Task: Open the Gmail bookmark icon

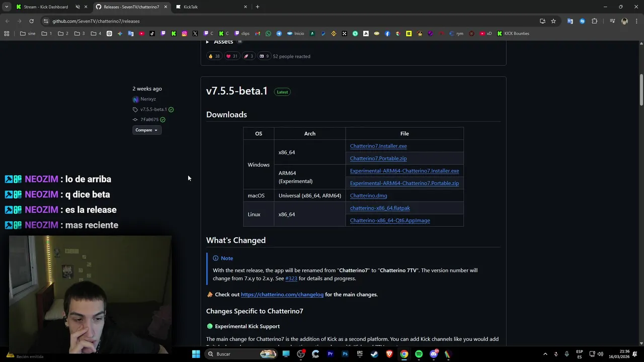Action: click(x=258, y=34)
